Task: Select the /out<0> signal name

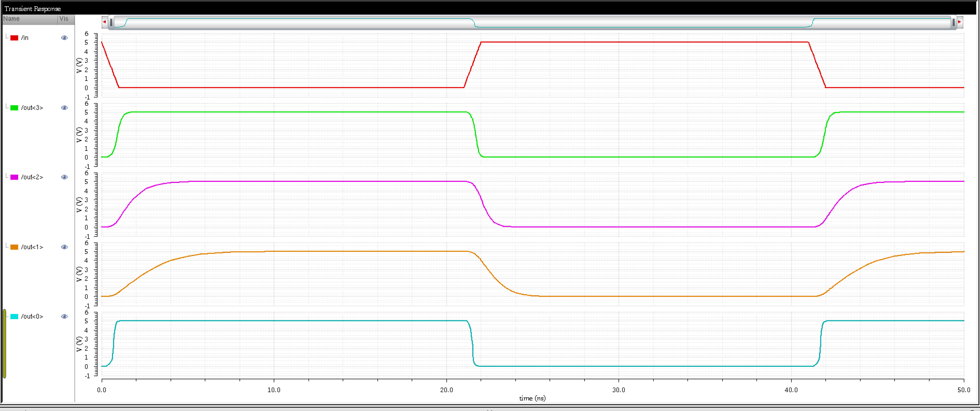Action: [x=32, y=316]
